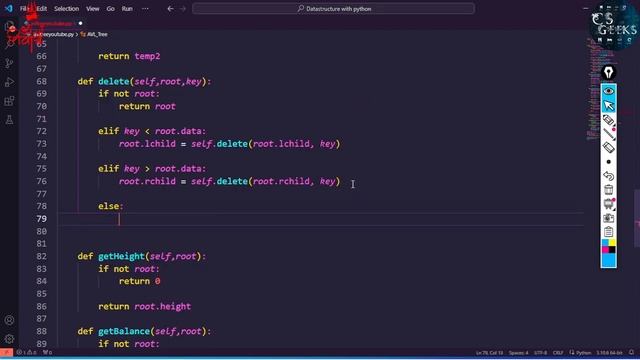Click the remote window red status button
The width and height of the screenshot is (640, 360).
tap(6, 352)
